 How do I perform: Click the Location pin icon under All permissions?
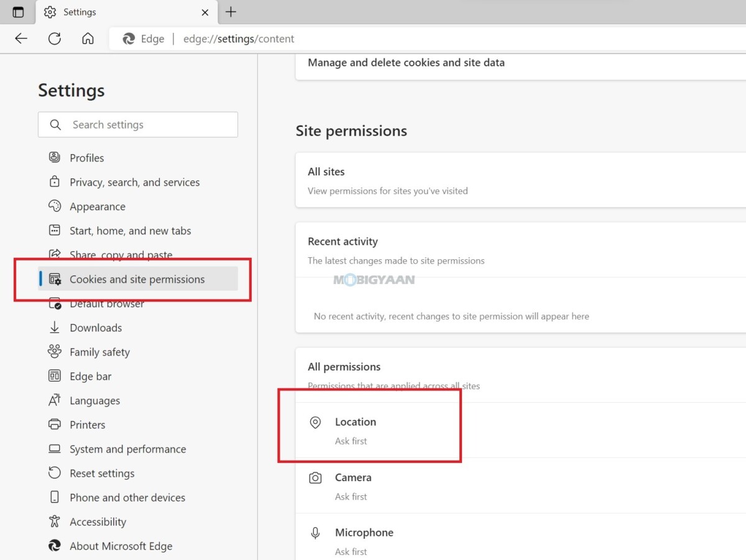(315, 421)
